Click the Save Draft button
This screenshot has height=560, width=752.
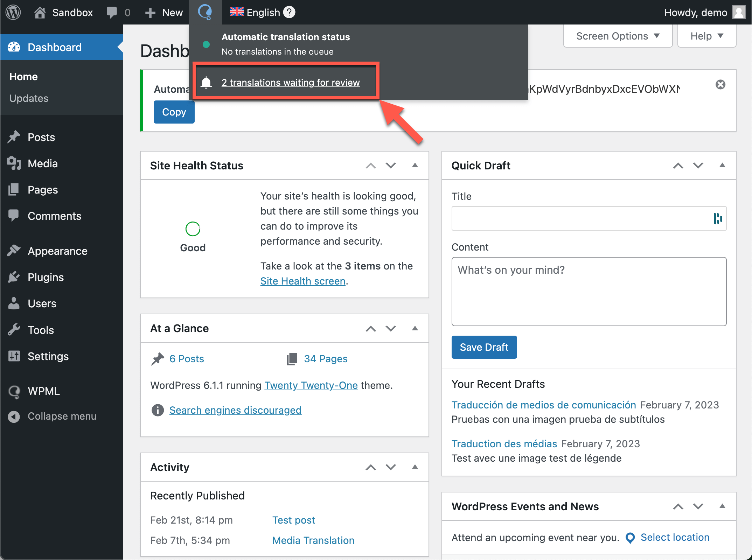(x=484, y=347)
